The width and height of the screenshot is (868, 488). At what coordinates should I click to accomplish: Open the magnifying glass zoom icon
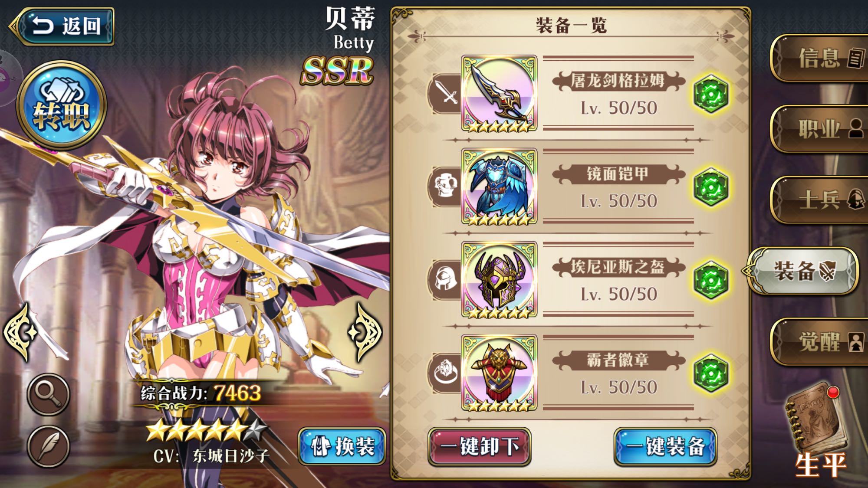click(48, 394)
